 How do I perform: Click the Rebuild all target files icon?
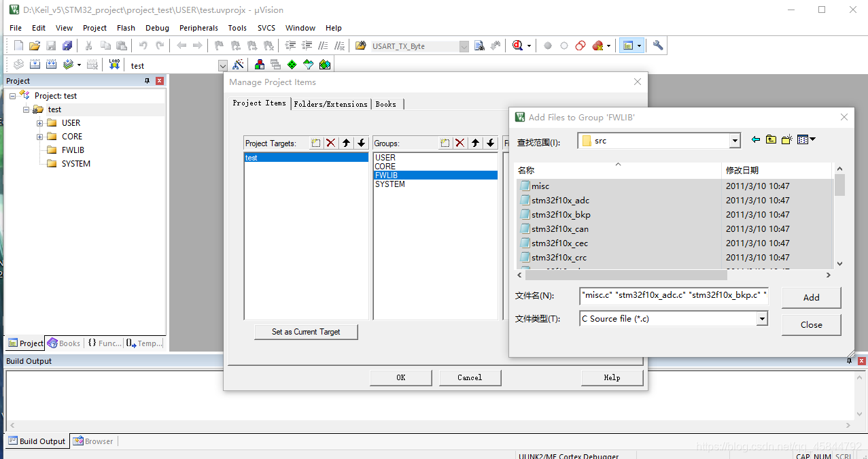click(x=52, y=65)
